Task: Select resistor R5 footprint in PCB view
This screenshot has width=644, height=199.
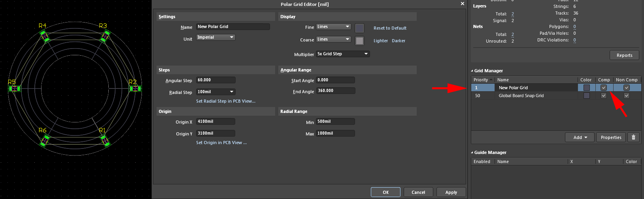Action: 15,88
